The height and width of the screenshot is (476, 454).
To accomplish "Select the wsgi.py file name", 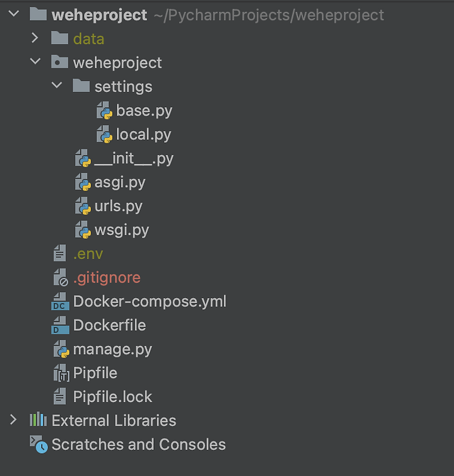I will click(122, 230).
